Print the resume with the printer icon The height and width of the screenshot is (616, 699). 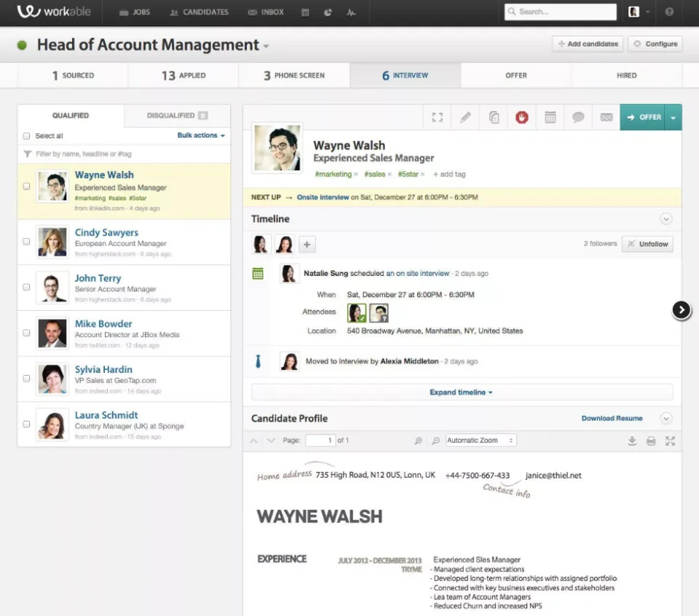[x=650, y=441]
